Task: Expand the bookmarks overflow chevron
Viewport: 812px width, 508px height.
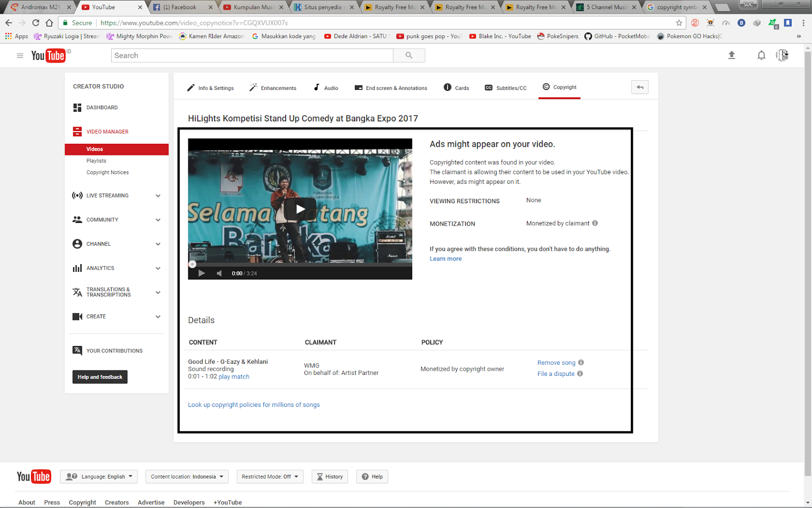Action: 799,36
